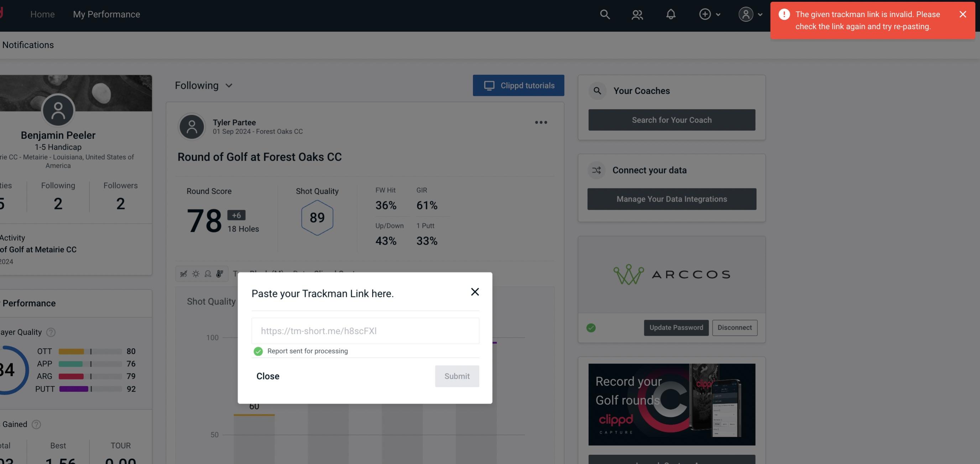Expand the user profile account dropdown
Image resolution: width=980 pixels, height=464 pixels.
[x=749, y=14]
